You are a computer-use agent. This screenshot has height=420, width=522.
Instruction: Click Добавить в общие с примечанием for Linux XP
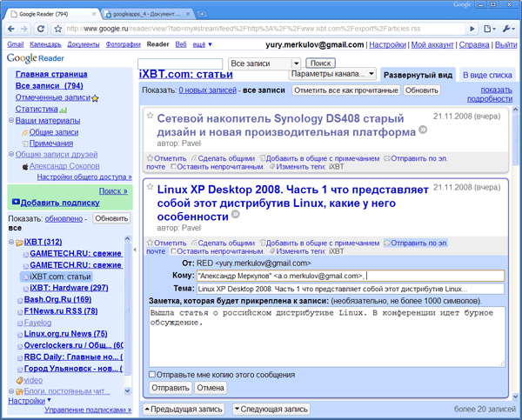[319, 243]
